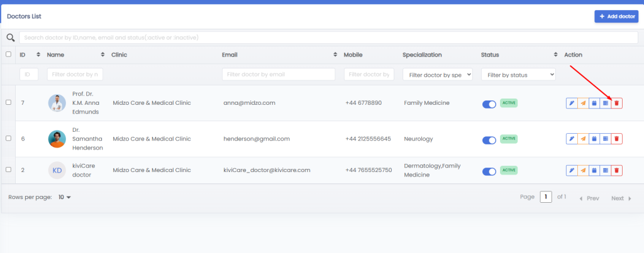Image resolution: width=644 pixels, height=253 pixels.
Task: Click the email kiviCare_doctor@kivicare.com
Action: tap(267, 170)
